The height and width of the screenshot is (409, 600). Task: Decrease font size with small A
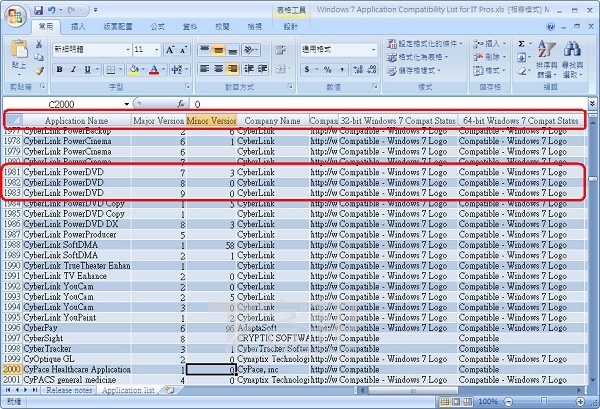(183, 50)
